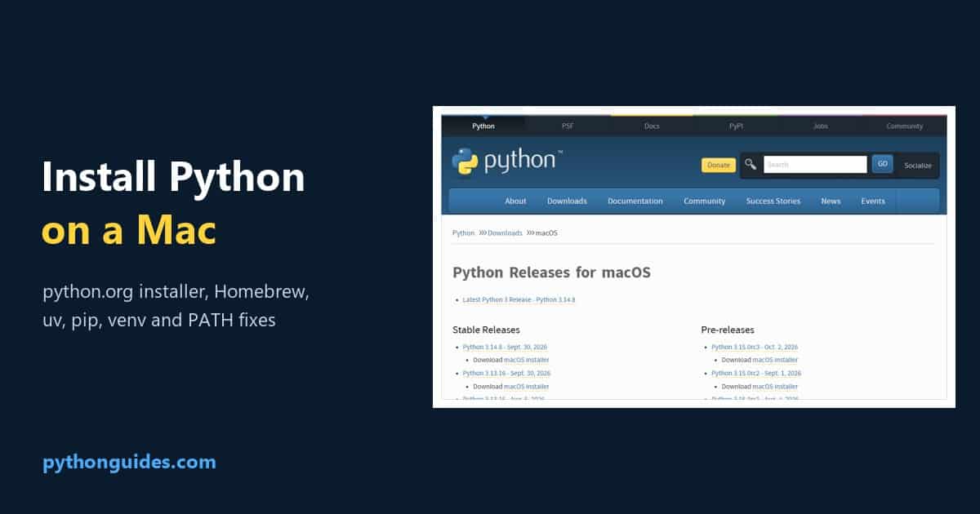Click the Python logo in the site header
This screenshot has height=514, width=980.
506,162
